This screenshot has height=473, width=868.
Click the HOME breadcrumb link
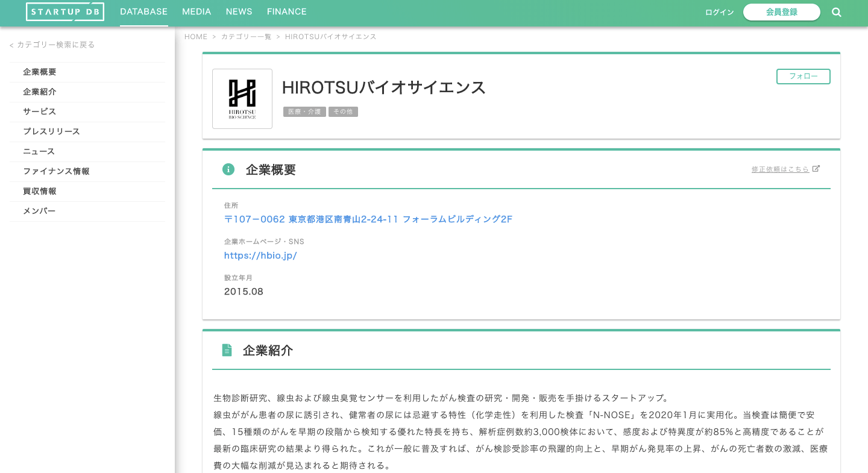[196, 37]
